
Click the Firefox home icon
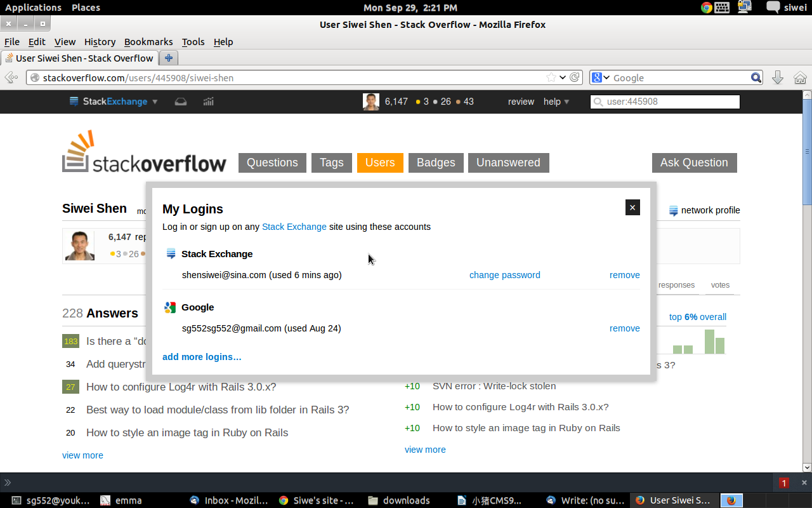point(800,77)
